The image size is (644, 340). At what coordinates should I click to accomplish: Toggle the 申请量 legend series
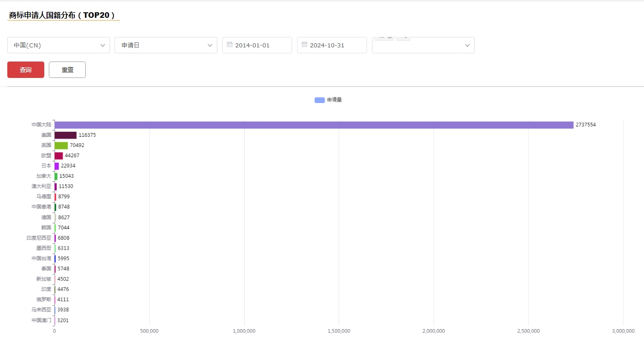pyautogui.click(x=328, y=100)
